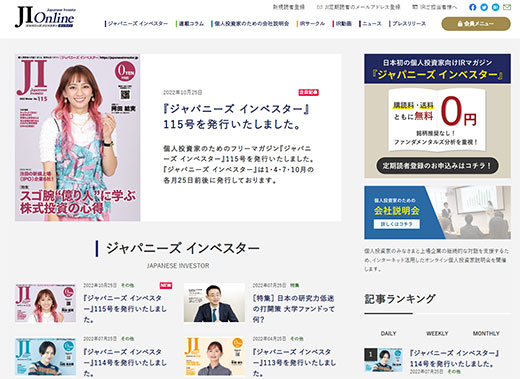Click the IRご担当者様へ link
The image size is (520, 379).
coord(435,7)
